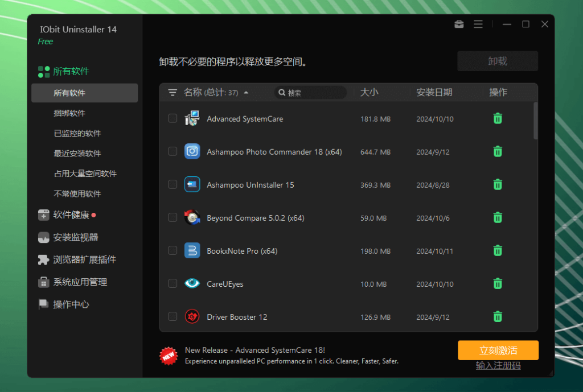
Task: Click trash icon for Ashampoo UnInstaller 15
Action: coord(498,185)
